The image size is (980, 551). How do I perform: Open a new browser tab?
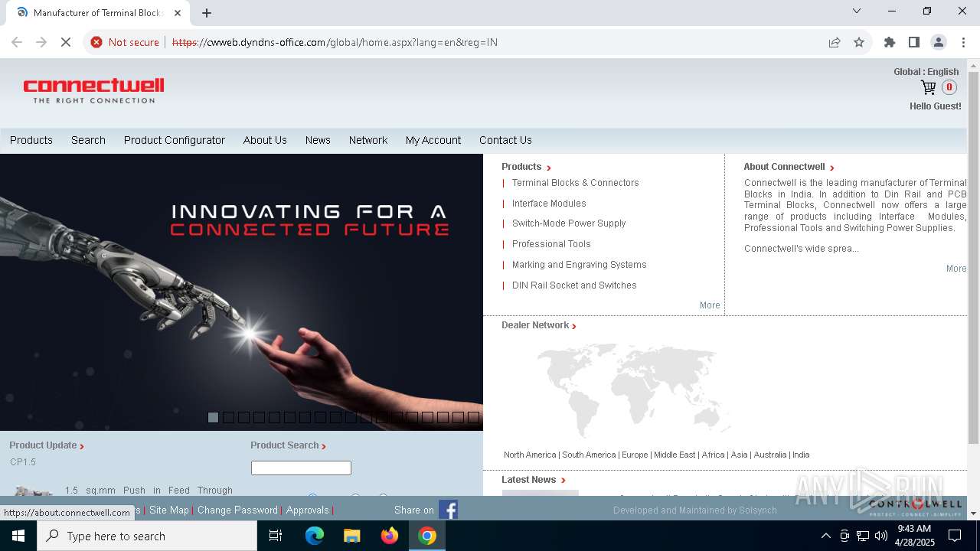[207, 12]
